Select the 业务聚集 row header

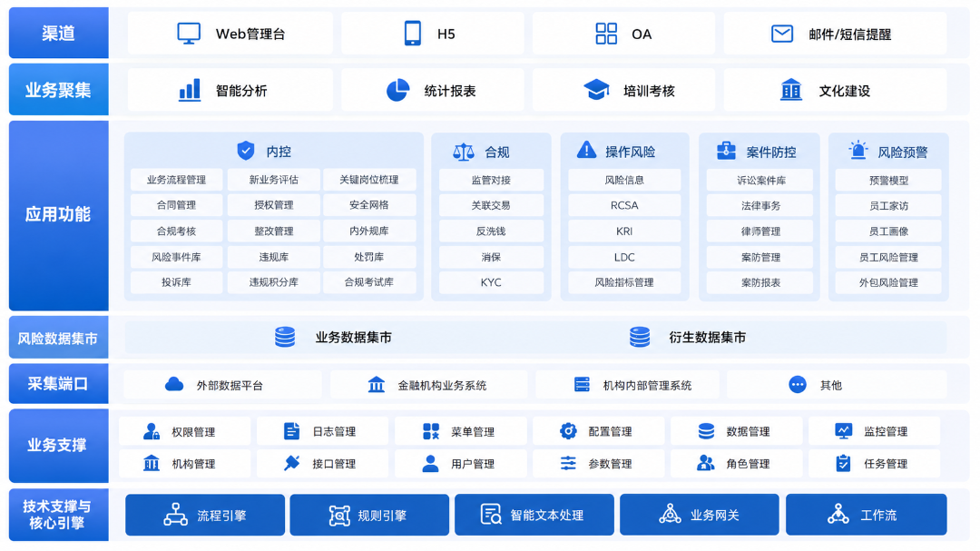tap(59, 90)
